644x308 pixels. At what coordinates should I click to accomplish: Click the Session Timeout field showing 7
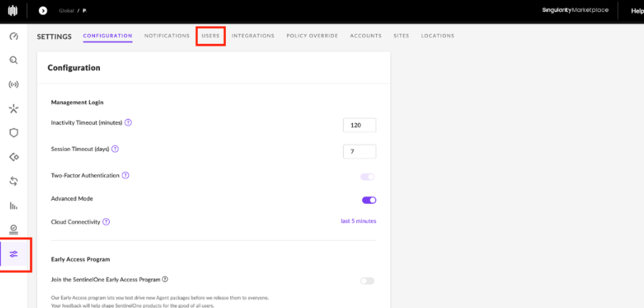359,152
